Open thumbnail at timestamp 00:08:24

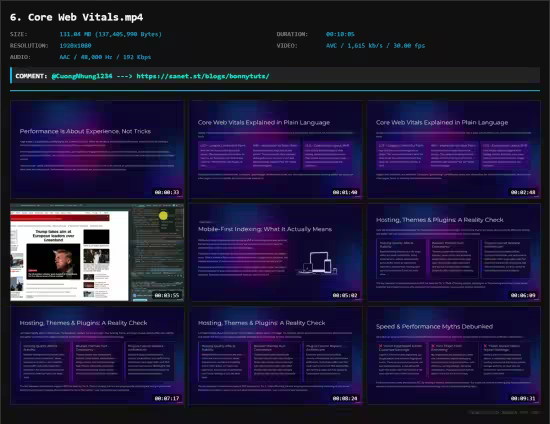(x=275, y=355)
